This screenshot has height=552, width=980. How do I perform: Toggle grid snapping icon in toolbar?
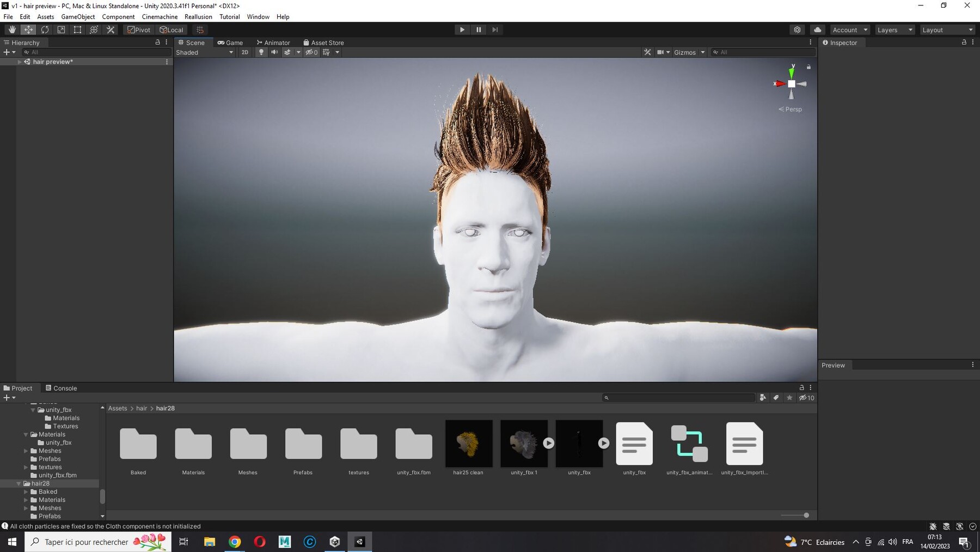(200, 30)
